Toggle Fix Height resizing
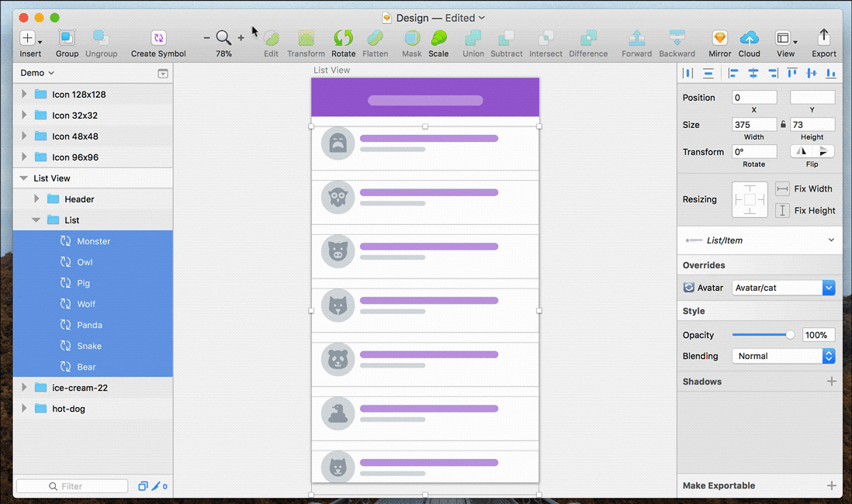The height and width of the screenshot is (504, 852). click(782, 210)
